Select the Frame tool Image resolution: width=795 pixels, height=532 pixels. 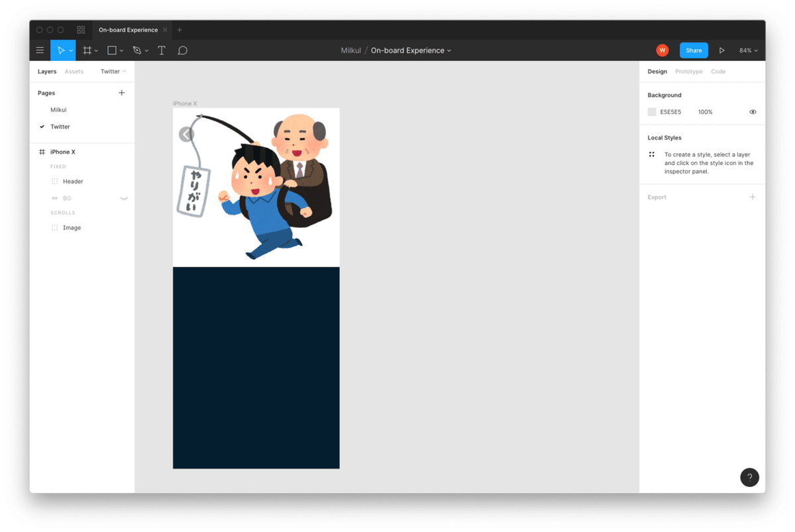coord(87,50)
